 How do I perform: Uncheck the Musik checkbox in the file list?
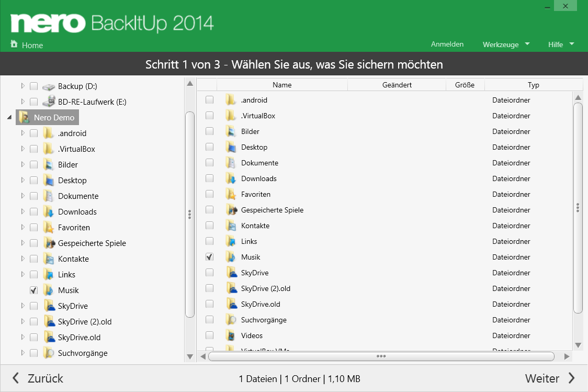pos(210,257)
